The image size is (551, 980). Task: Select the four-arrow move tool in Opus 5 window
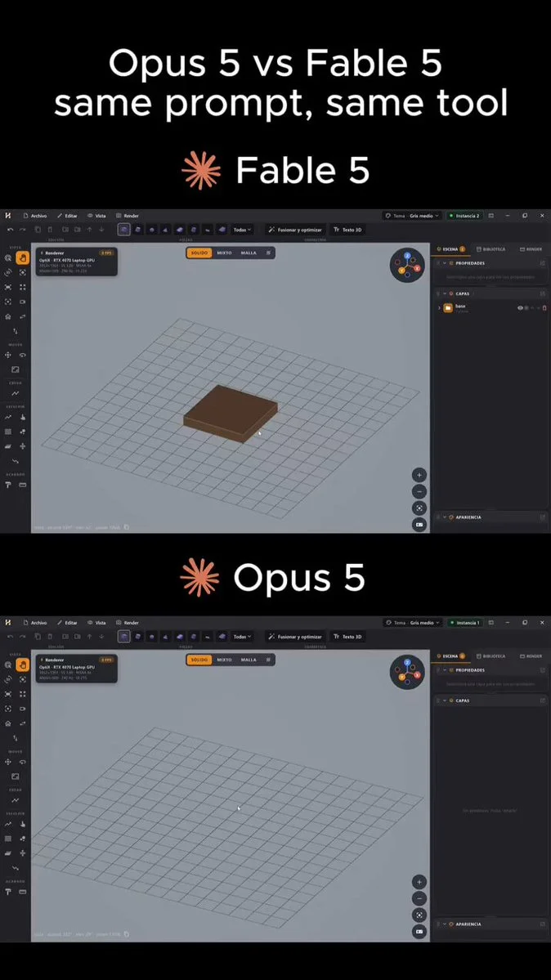point(8,762)
